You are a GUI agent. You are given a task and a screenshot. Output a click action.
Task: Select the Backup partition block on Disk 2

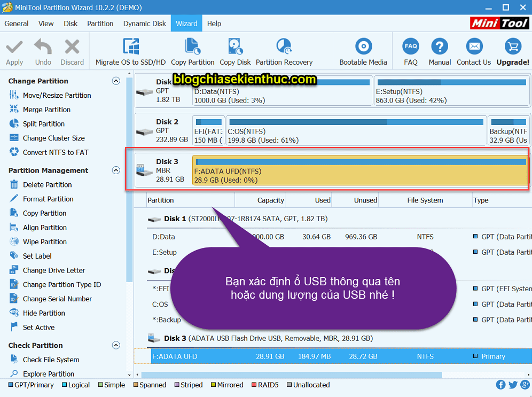coord(508,130)
